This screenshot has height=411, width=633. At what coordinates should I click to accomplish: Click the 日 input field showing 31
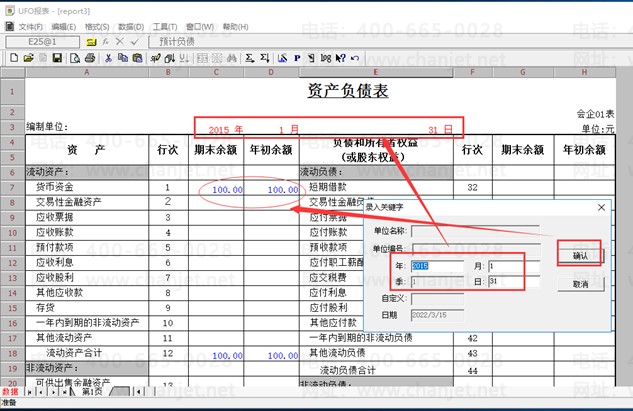click(x=514, y=281)
